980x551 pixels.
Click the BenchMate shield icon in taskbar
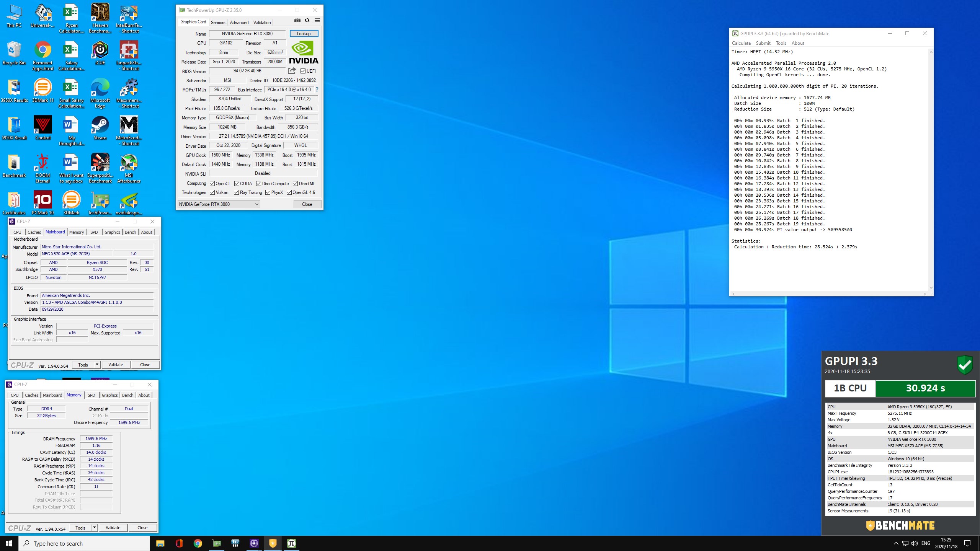[x=273, y=543]
